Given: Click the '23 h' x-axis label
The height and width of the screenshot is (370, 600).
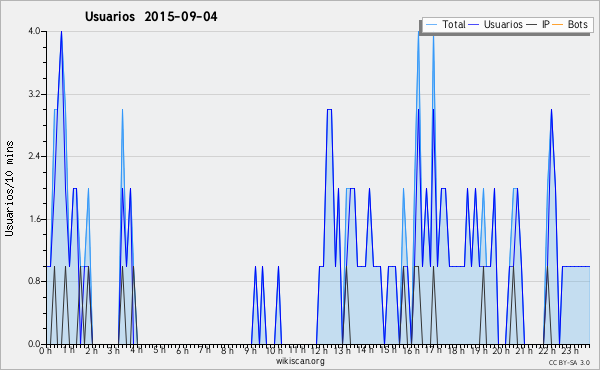Looking at the screenshot, I should (x=570, y=350).
